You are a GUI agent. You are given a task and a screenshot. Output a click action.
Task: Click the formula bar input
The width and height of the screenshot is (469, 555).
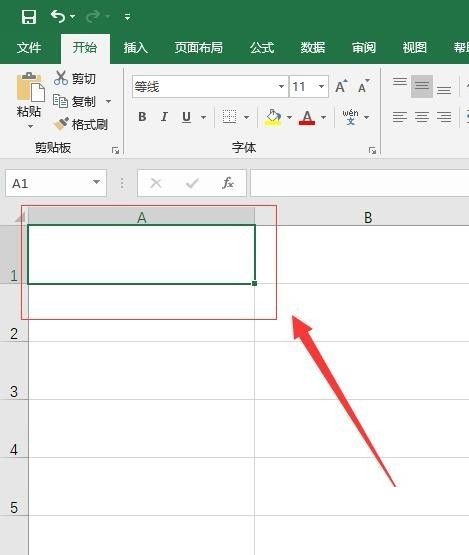[x=360, y=183]
